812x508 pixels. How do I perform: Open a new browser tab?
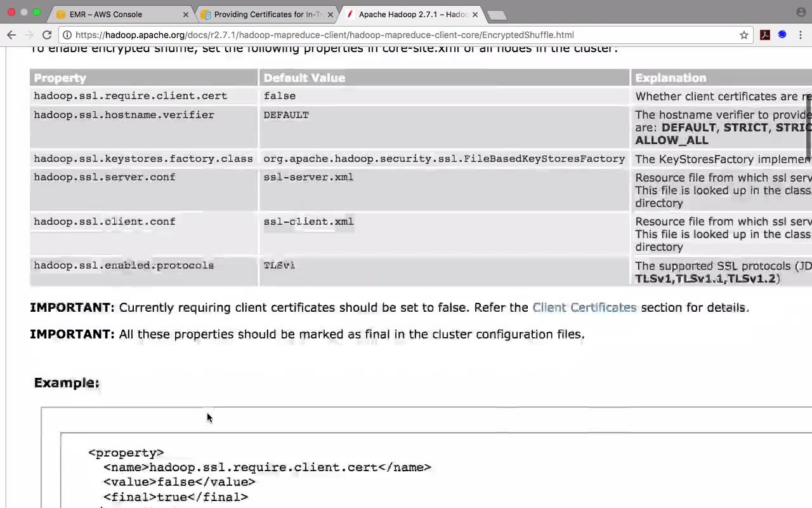497,15
